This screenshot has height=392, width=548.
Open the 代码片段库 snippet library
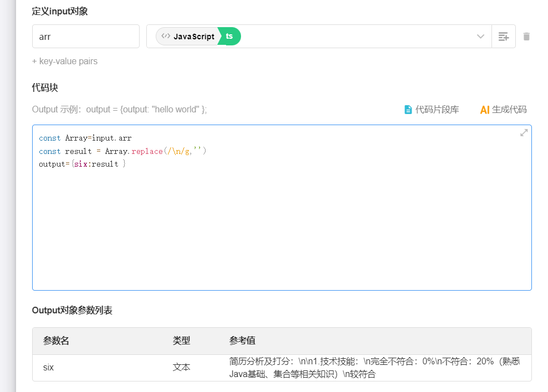pos(437,110)
